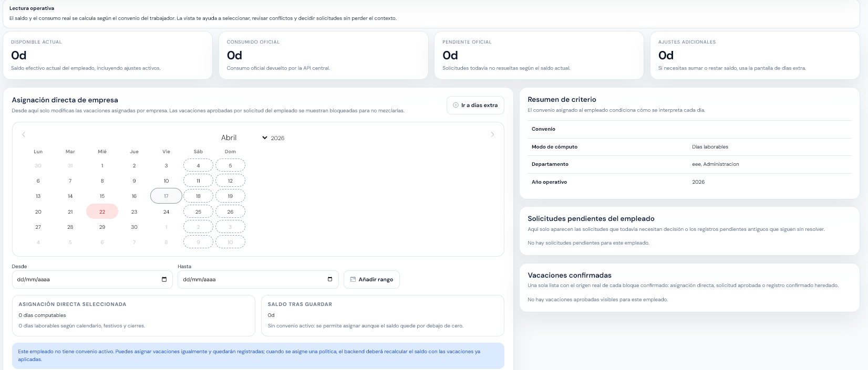Click the 'Consumido oficial' card heading
The height and width of the screenshot is (370, 868).
click(x=253, y=42)
